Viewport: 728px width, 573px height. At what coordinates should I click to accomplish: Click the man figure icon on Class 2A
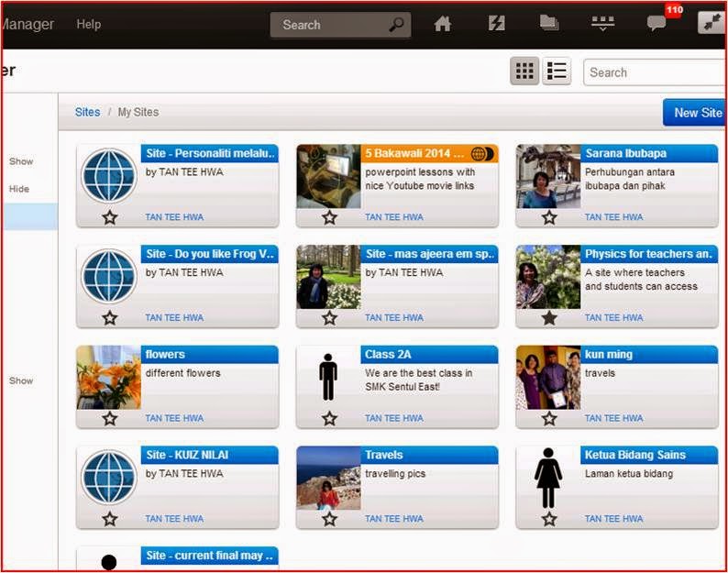point(328,377)
